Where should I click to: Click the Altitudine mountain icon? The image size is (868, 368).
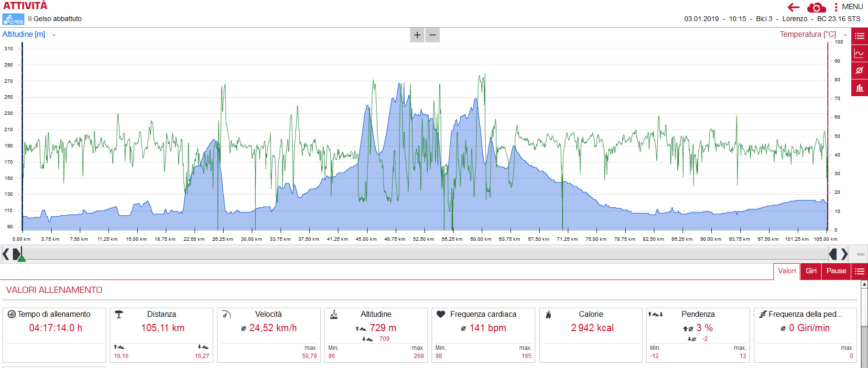(334, 314)
